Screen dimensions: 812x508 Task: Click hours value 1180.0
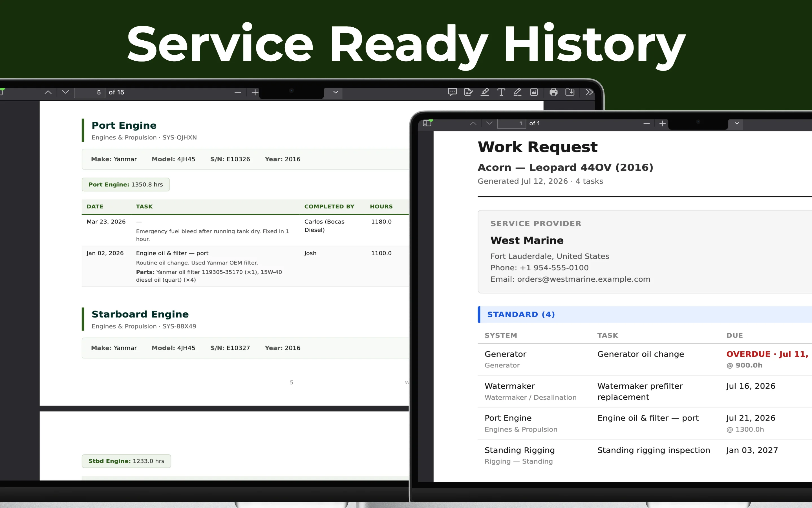click(x=381, y=222)
